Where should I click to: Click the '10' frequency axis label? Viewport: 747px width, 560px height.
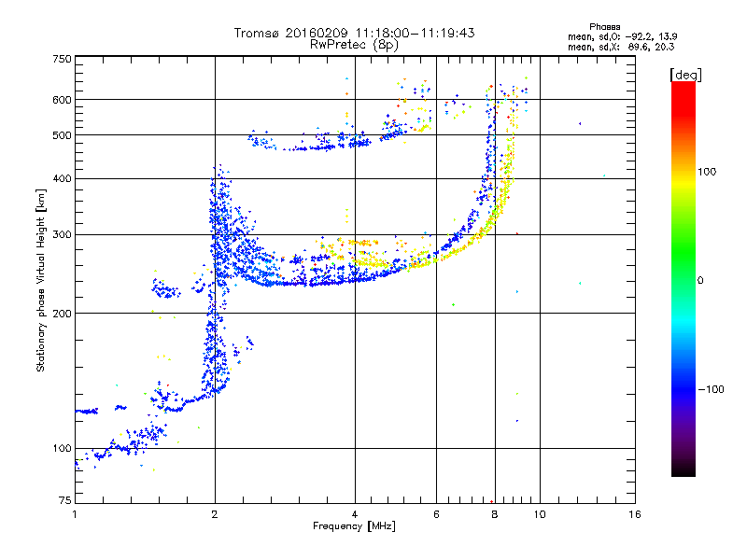540,514
